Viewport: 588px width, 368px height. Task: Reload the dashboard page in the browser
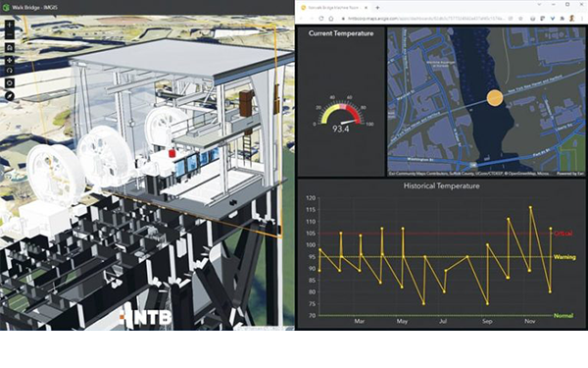[321, 19]
